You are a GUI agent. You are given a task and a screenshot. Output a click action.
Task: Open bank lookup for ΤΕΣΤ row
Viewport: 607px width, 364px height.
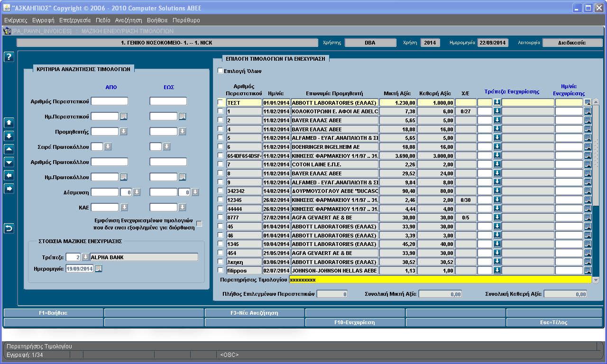(x=497, y=102)
